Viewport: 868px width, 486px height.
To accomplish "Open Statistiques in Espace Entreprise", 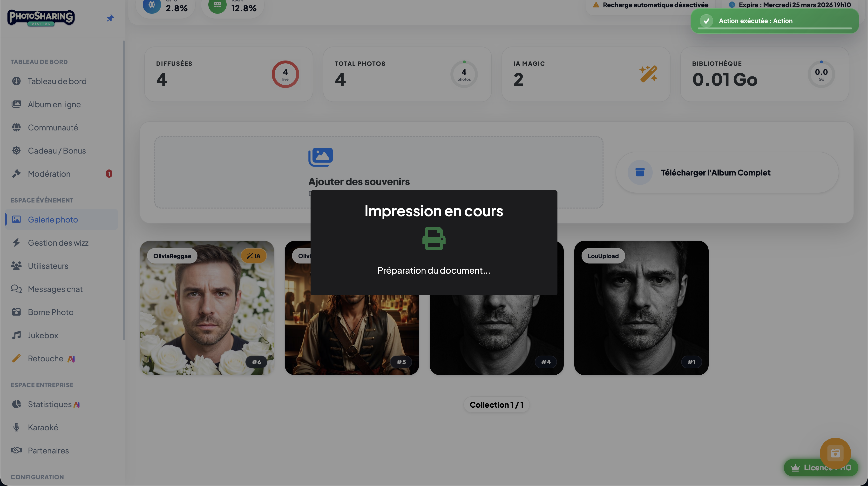I will pyautogui.click(x=49, y=404).
